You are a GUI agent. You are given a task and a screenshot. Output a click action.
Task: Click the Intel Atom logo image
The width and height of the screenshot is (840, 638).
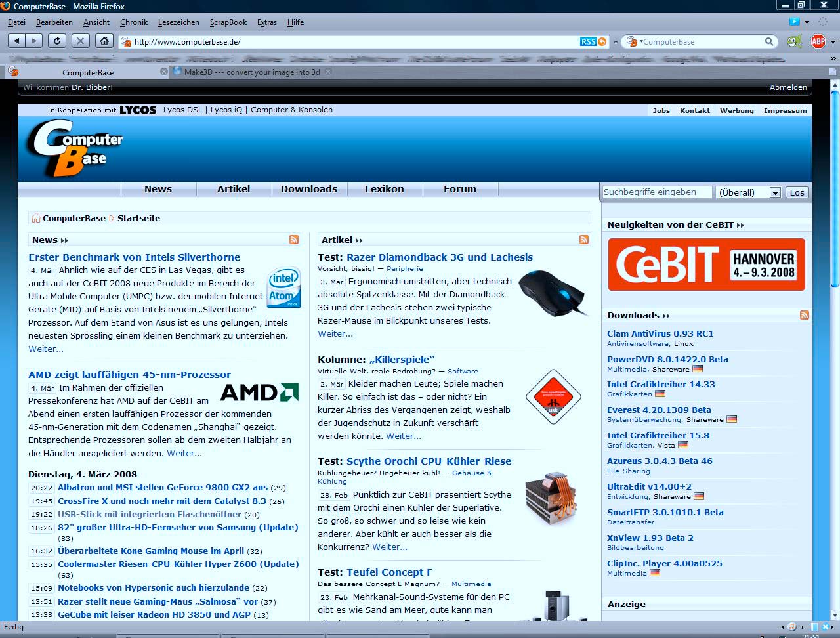[284, 287]
